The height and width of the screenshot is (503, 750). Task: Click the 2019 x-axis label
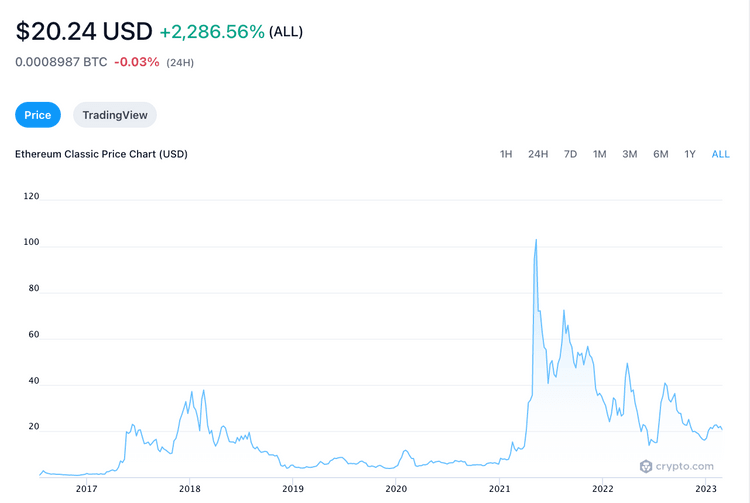click(x=293, y=489)
